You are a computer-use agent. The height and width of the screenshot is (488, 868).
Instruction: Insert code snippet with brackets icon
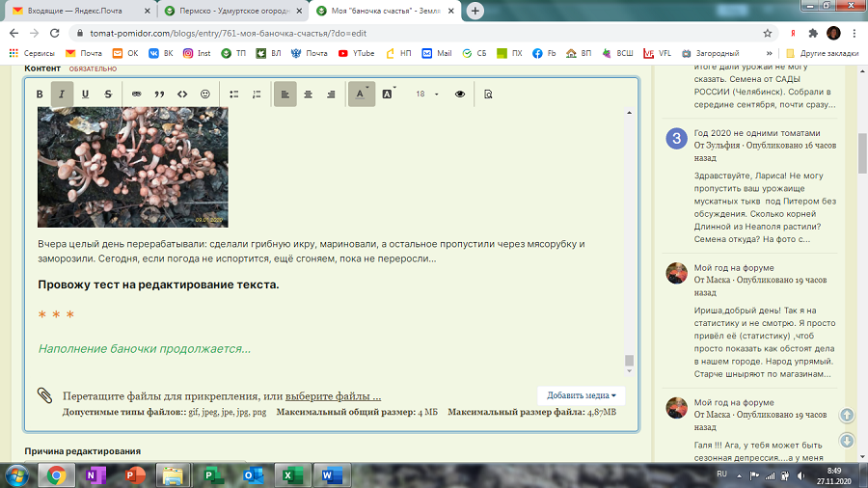click(x=182, y=95)
